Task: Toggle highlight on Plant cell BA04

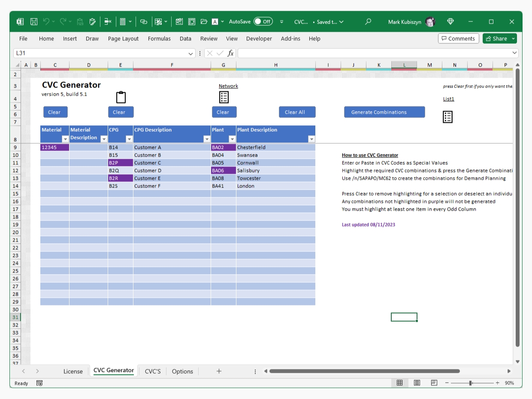Action: click(x=223, y=155)
